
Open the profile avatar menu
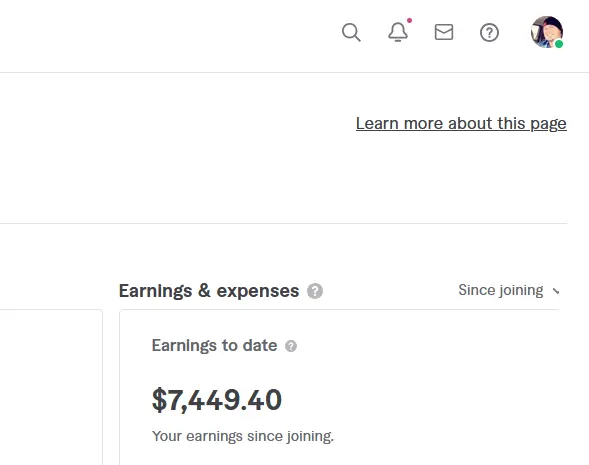(x=547, y=32)
